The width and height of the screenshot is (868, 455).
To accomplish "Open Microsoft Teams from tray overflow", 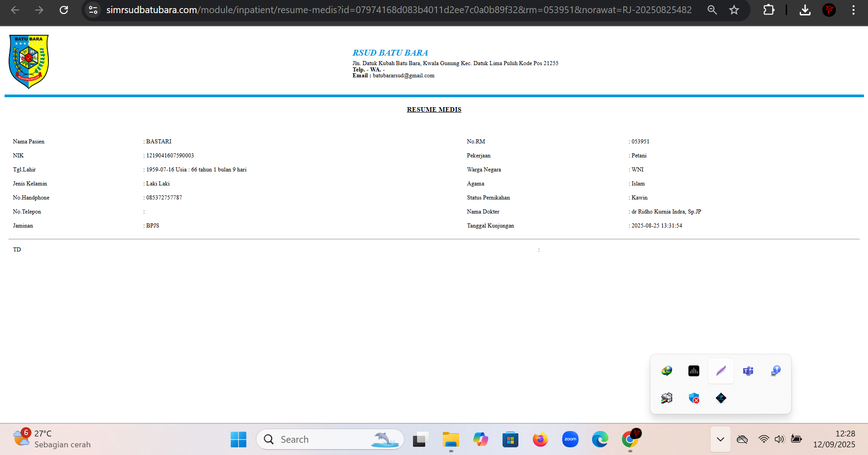I will (748, 371).
